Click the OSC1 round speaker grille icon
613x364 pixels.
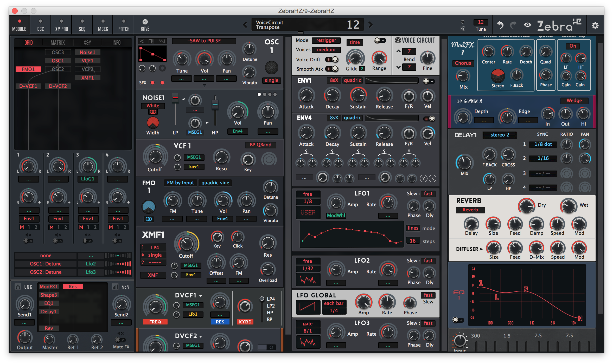(x=271, y=68)
